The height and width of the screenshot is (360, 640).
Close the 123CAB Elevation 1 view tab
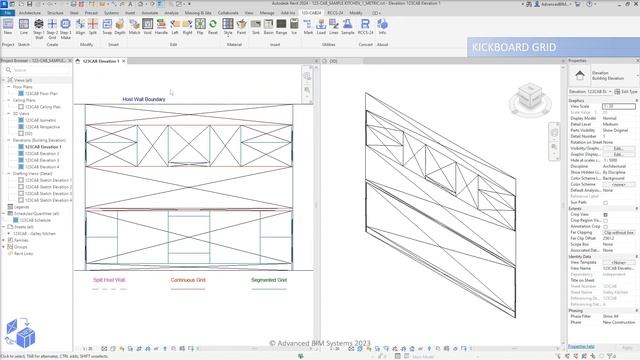(123, 61)
